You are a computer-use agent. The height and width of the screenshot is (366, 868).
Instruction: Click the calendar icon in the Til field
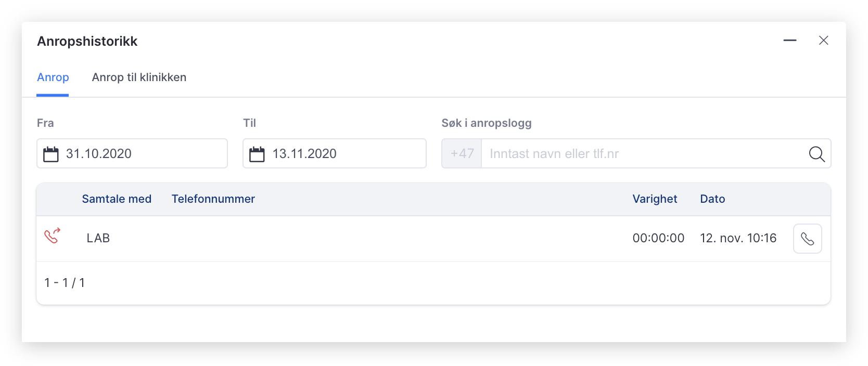(x=257, y=154)
